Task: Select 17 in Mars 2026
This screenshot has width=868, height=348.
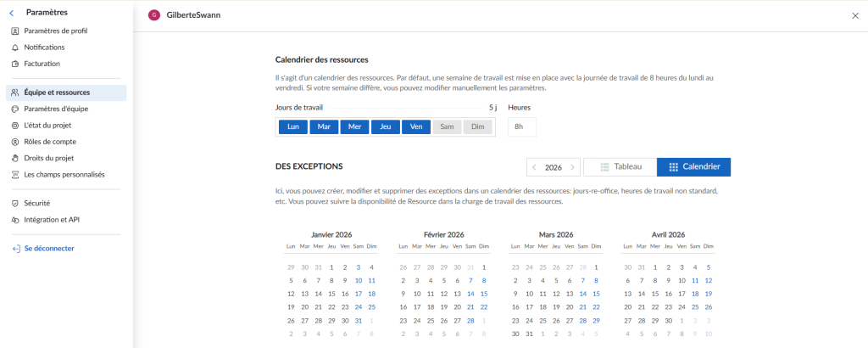Action: click(529, 307)
